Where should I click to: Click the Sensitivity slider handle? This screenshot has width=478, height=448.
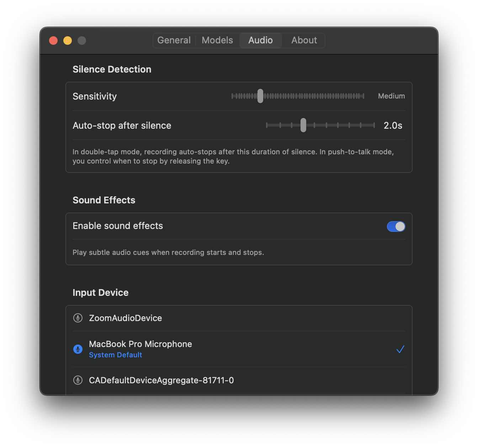pyautogui.click(x=260, y=96)
